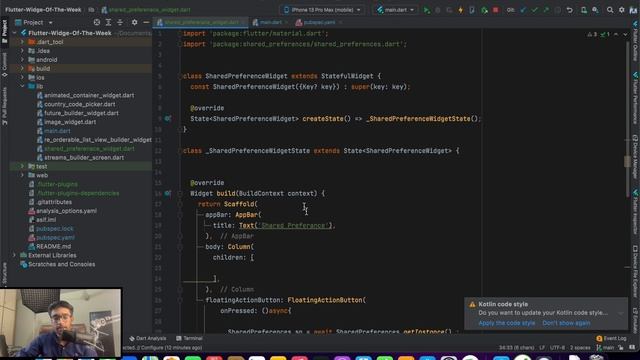Expand the .idea folder

pyautogui.click(x=22, y=51)
